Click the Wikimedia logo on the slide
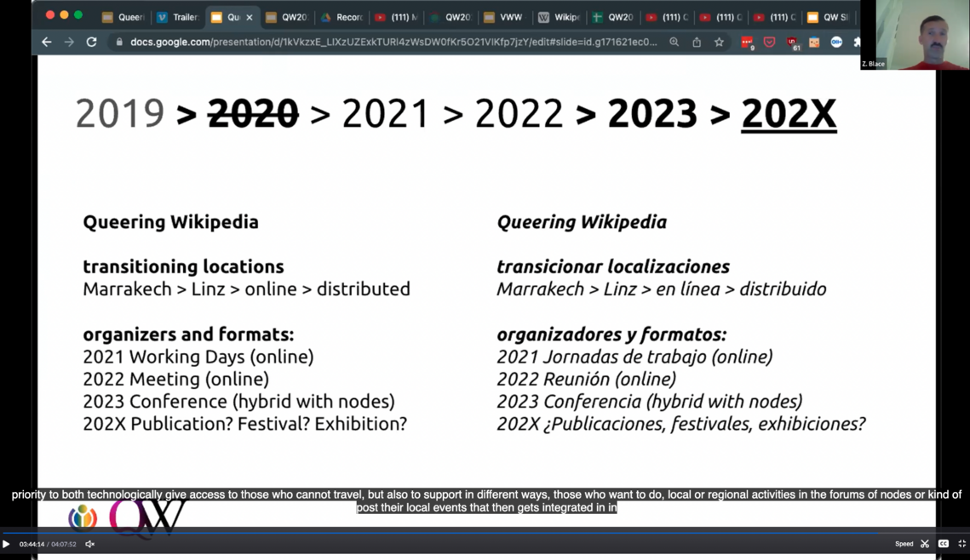 (83, 518)
